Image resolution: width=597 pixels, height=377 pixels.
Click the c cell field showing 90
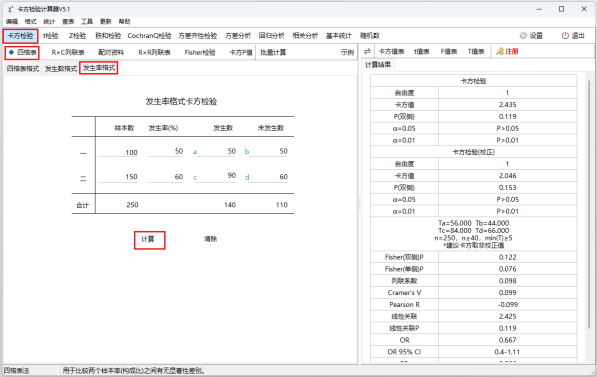pyautogui.click(x=217, y=176)
